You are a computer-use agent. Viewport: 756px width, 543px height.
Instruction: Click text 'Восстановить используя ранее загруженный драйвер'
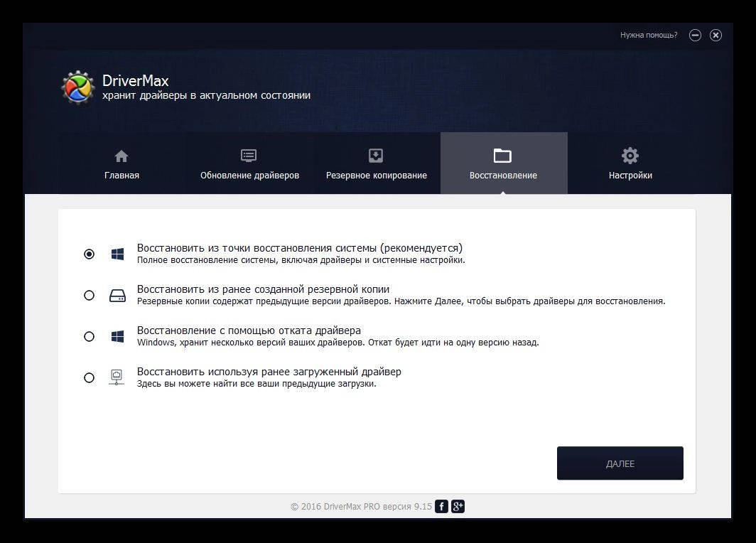[x=269, y=372]
